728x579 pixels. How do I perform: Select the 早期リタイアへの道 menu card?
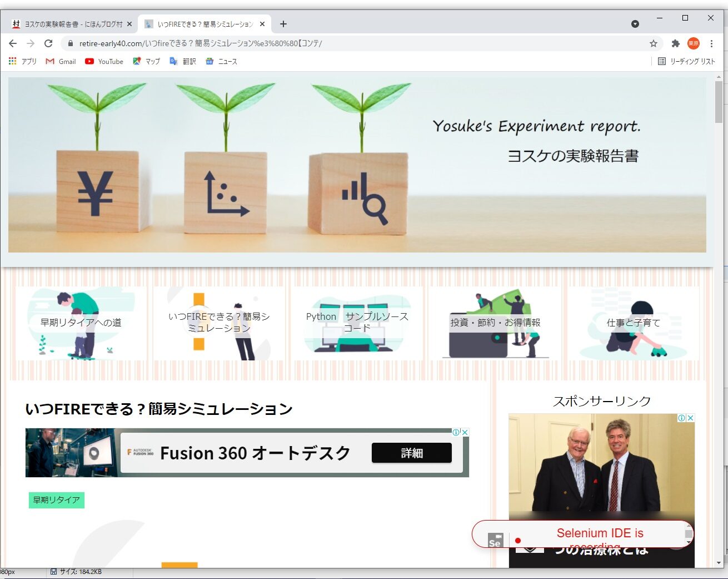(x=81, y=323)
